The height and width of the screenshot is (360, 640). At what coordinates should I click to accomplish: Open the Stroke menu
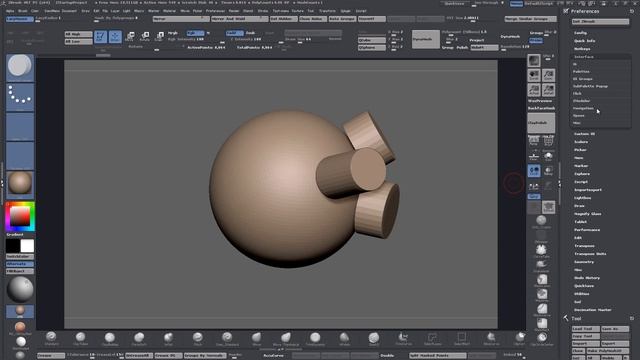point(263,11)
